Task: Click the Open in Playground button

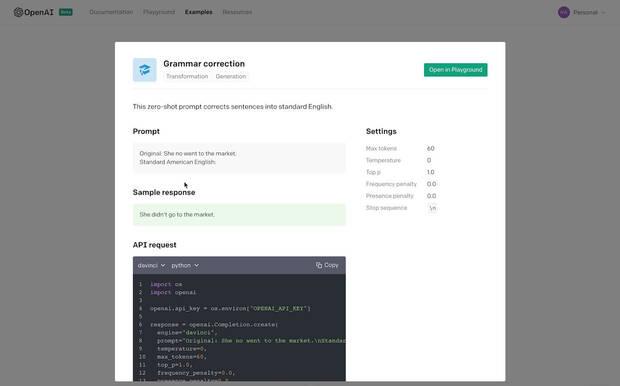Action: click(x=456, y=70)
